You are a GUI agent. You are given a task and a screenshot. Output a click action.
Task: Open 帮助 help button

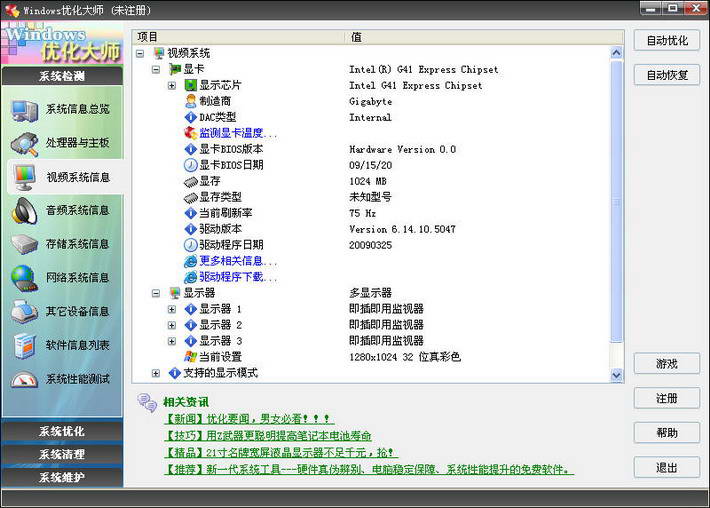(667, 433)
